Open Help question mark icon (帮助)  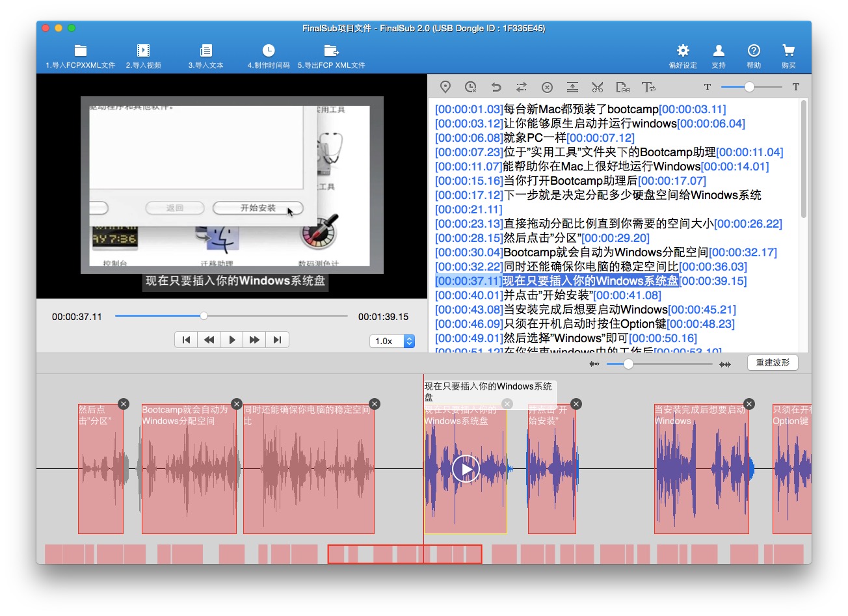754,51
